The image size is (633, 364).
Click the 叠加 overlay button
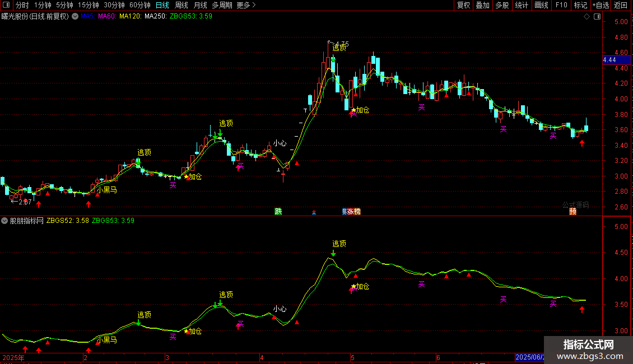482,5
